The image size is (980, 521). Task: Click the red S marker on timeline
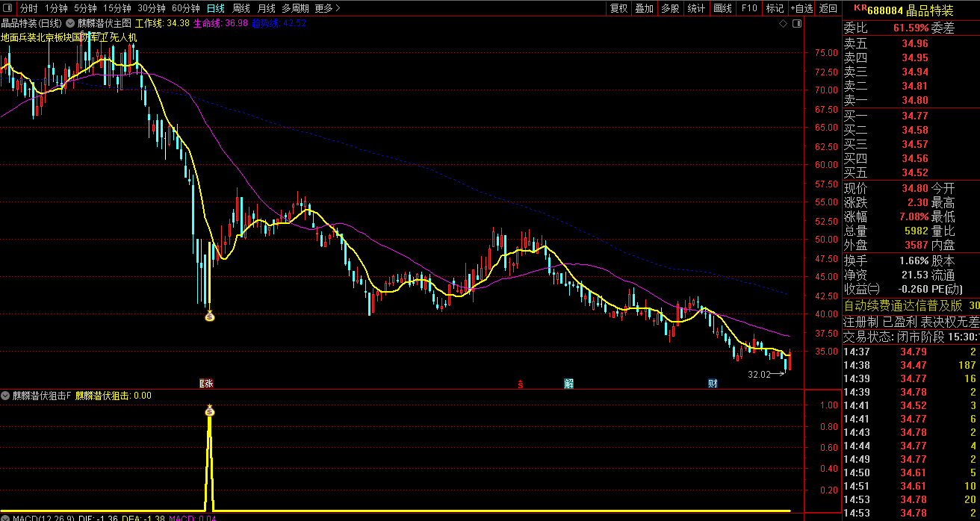coord(521,384)
